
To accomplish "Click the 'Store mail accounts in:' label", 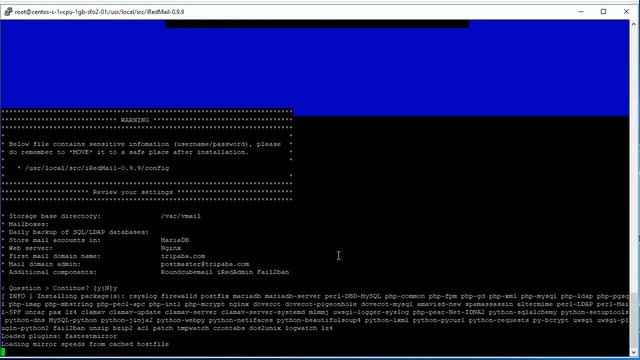I will point(54,240).
